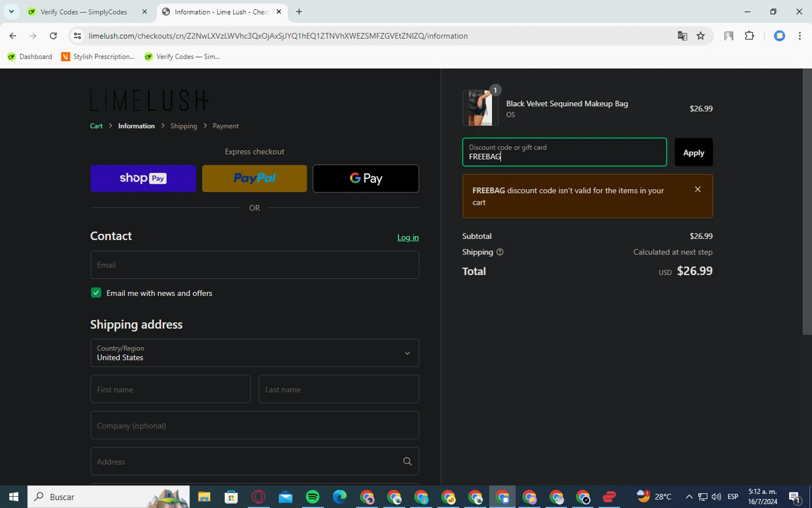Go back with browser back arrow
This screenshot has height=508, width=812.
(x=12, y=36)
